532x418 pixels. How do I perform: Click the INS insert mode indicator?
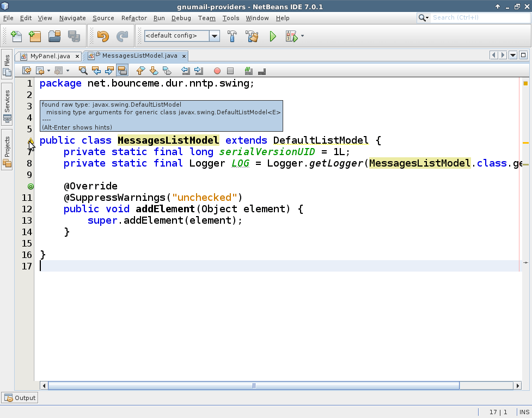524,412
